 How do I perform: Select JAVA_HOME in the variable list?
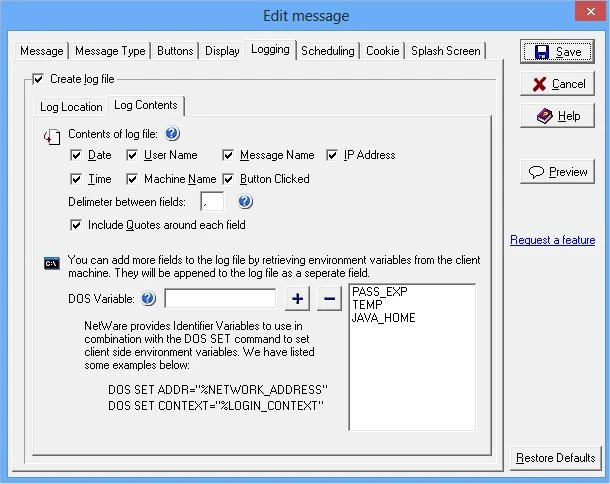(x=381, y=318)
